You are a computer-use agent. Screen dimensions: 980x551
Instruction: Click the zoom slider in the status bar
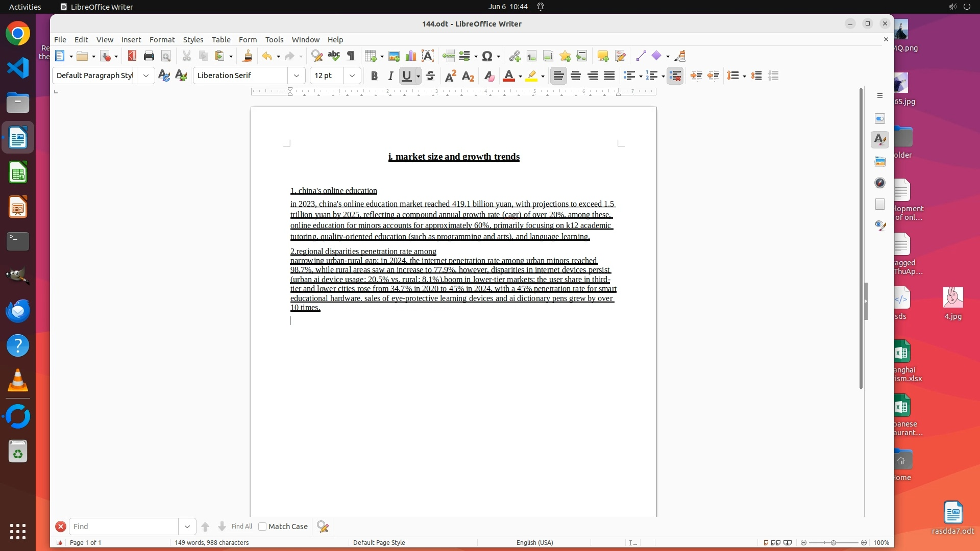point(834,542)
